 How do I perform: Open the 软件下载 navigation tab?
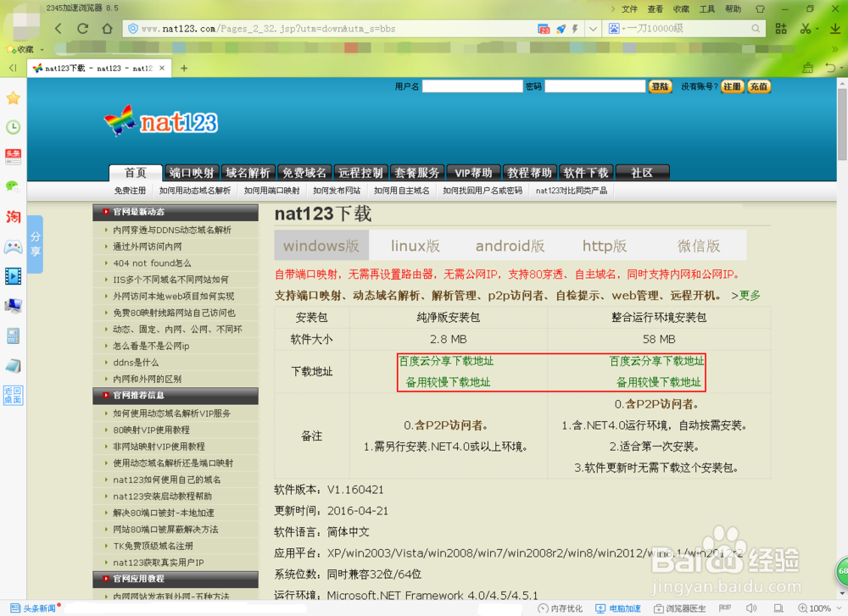point(586,173)
